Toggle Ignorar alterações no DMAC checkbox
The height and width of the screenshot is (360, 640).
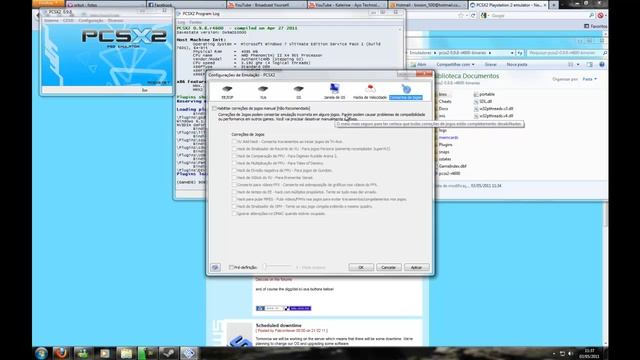[234, 213]
